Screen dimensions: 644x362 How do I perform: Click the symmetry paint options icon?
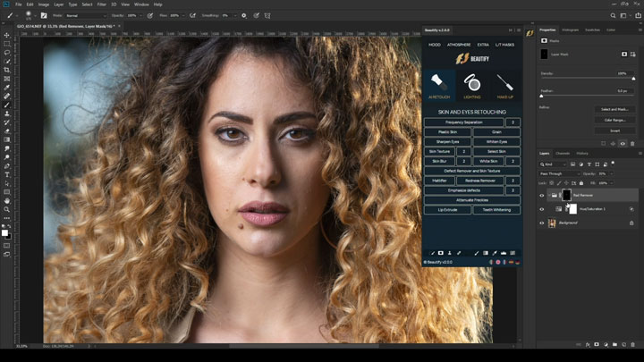[x=267, y=15]
